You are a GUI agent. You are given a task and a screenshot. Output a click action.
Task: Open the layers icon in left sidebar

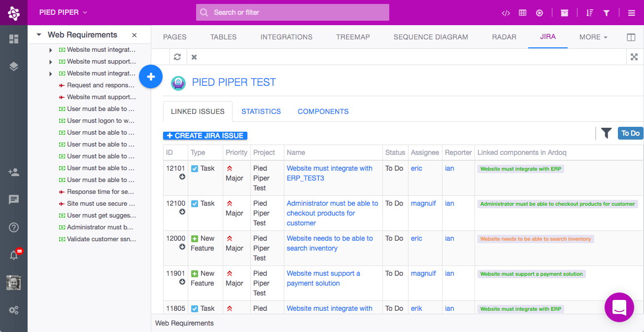click(x=14, y=67)
